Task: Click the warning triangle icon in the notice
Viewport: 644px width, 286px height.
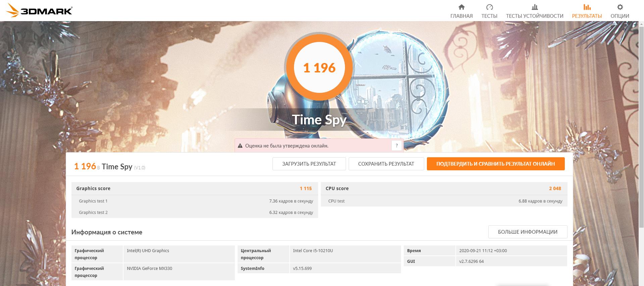Action: 240,146
